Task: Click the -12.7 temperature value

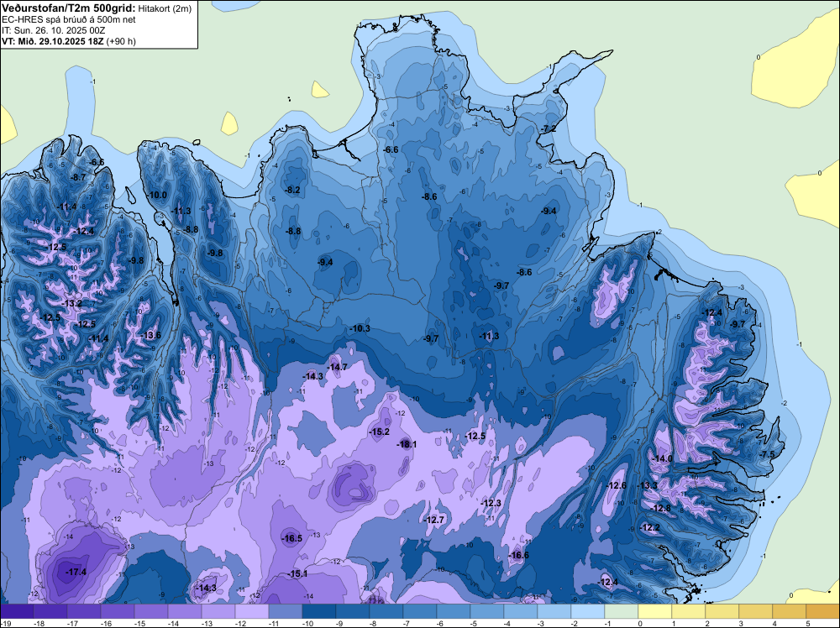Action: tap(434, 520)
